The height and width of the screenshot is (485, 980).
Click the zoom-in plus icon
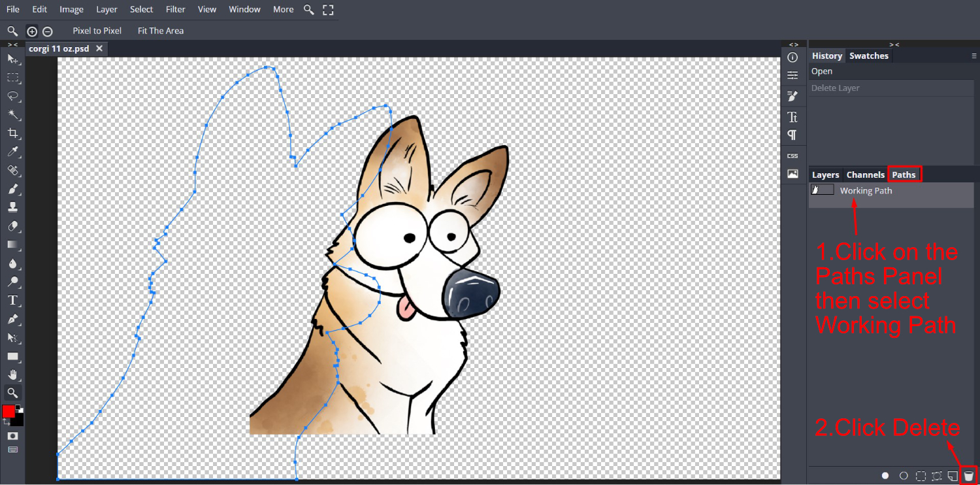click(32, 31)
